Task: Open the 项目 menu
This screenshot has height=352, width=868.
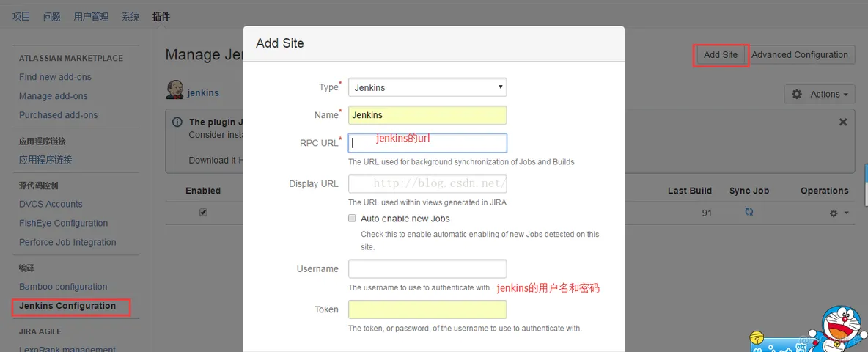Action: (x=21, y=17)
